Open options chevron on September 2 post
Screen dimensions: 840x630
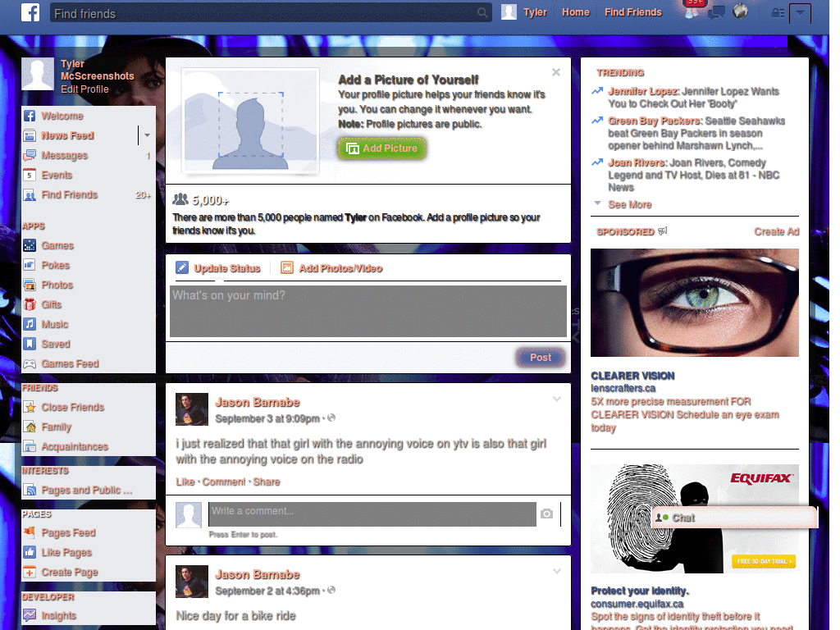coord(557,571)
